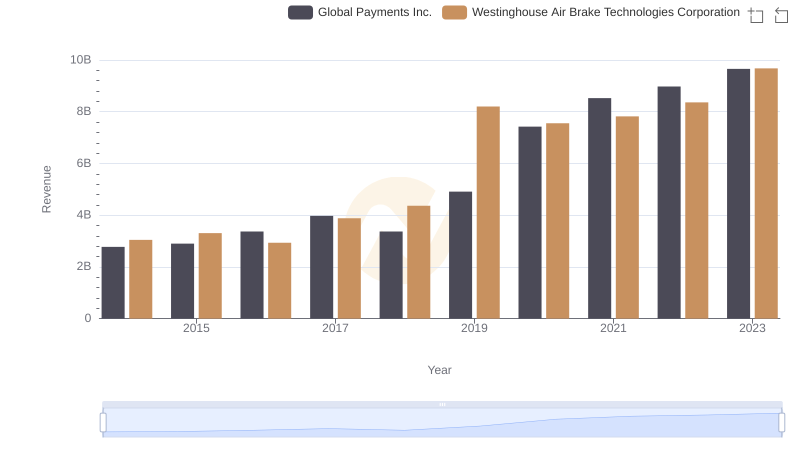Click the Westinghouse bar for 2016
Screen dimensions: 800x461
click(x=280, y=280)
